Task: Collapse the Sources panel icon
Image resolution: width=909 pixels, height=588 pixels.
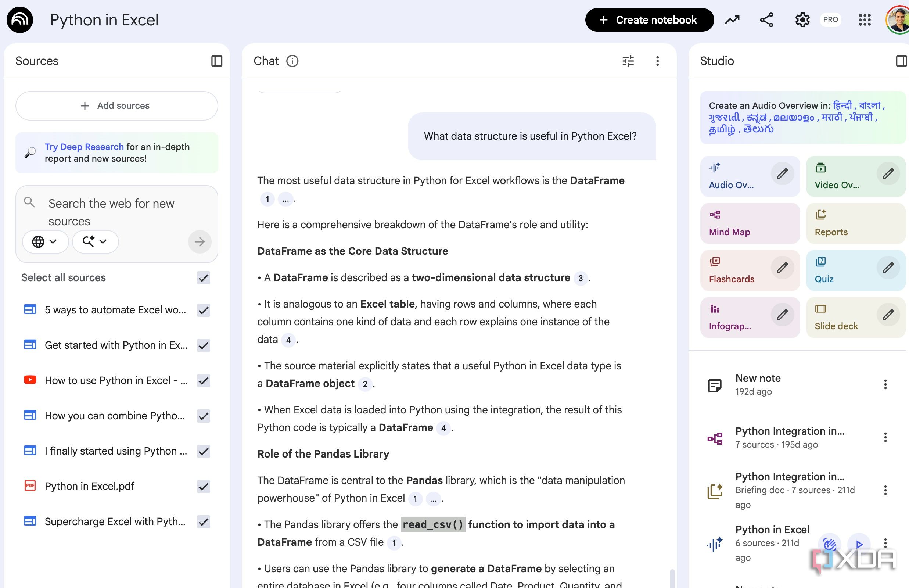Action: (x=216, y=61)
